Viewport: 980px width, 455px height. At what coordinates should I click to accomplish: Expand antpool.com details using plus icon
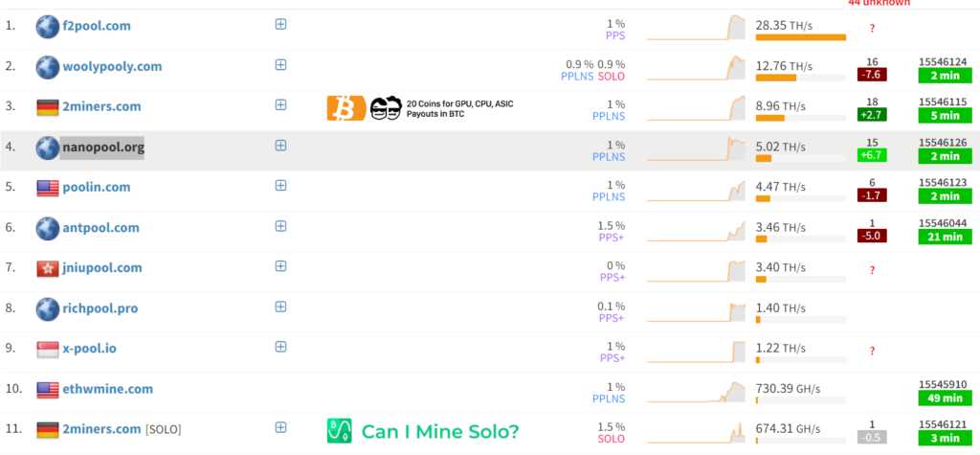pos(280,226)
